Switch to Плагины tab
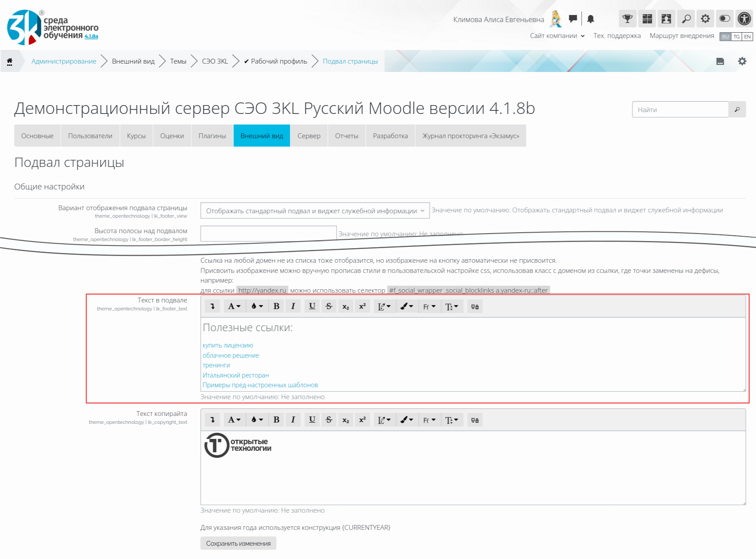Image resolution: width=756 pixels, height=559 pixels. (x=212, y=136)
